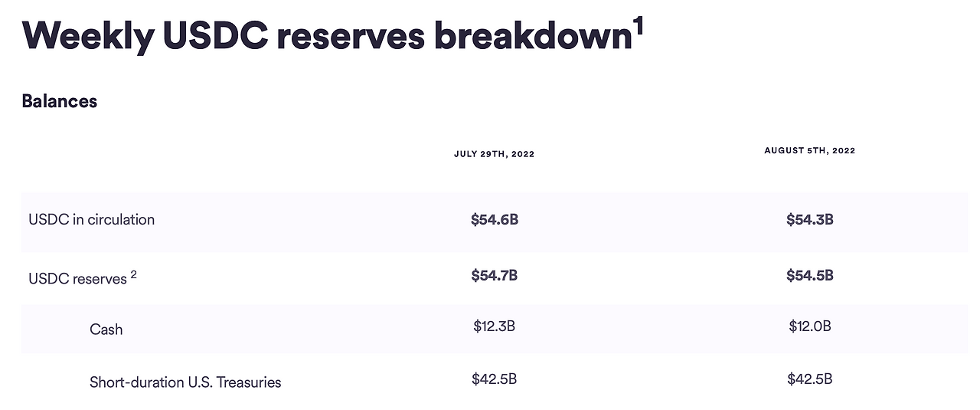The image size is (980, 410).
Task: Select the $12.0B cash value
Action: [x=810, y=326]
